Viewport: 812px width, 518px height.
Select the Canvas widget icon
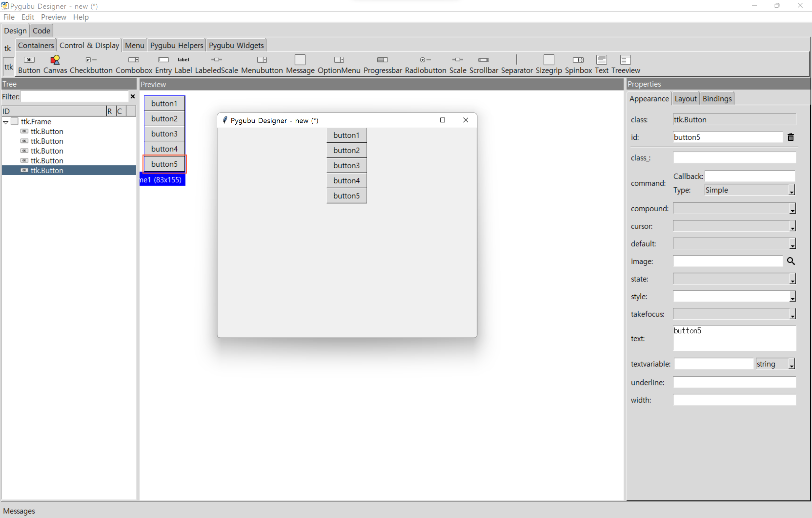coord(55,61)
